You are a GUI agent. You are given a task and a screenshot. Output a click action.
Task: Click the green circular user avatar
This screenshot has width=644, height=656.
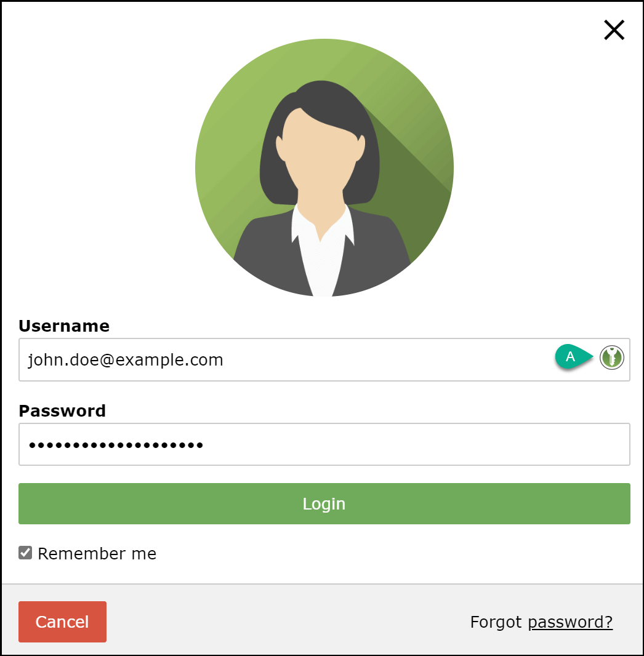coord(324,168)
